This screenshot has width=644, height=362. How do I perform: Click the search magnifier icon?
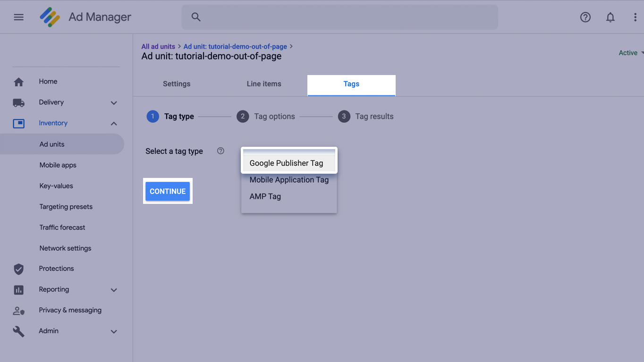click(x=196, y=17)
